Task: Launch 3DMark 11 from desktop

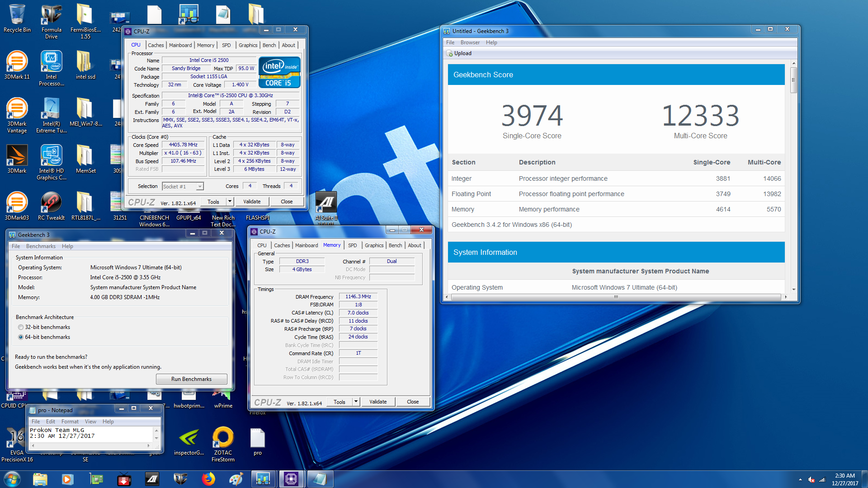Action: tap(17, 65)
